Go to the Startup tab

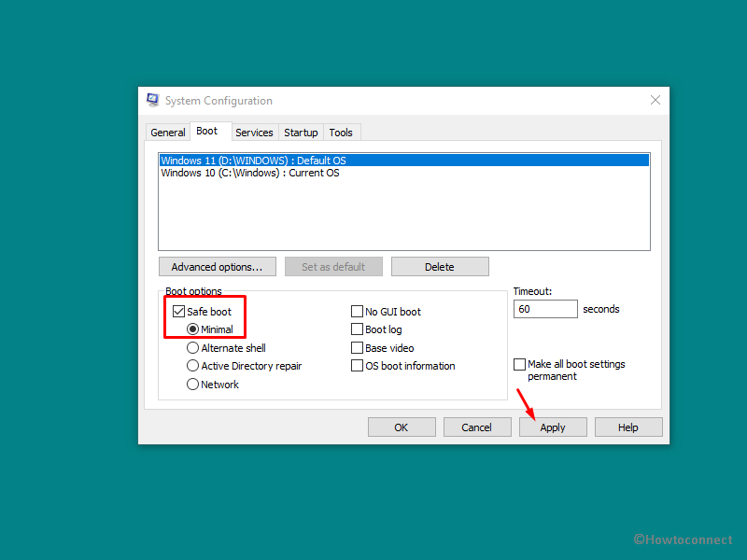(301, 133)
